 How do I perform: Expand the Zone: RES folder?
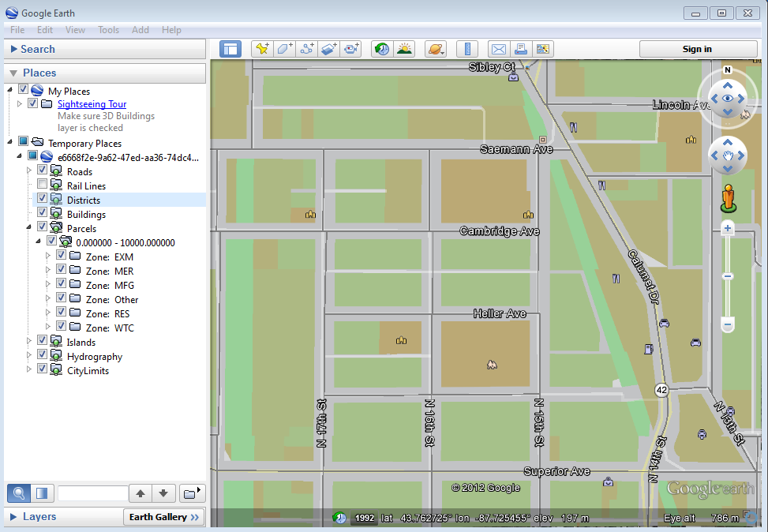[47, 312]
